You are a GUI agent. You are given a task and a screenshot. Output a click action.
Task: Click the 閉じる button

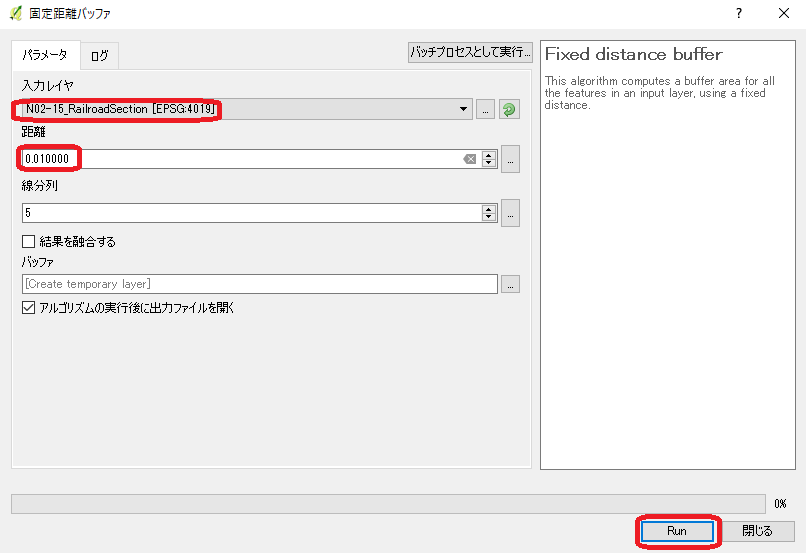click(x=758, y=531)
